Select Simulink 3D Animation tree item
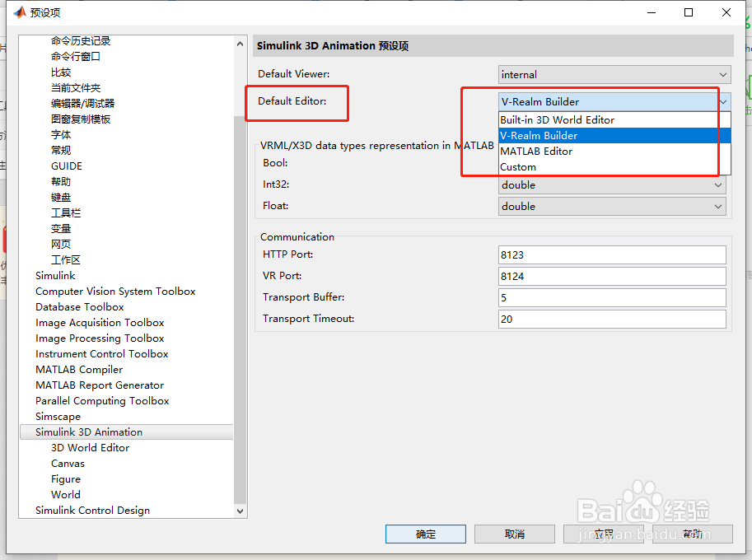 (x=127, y=432)
